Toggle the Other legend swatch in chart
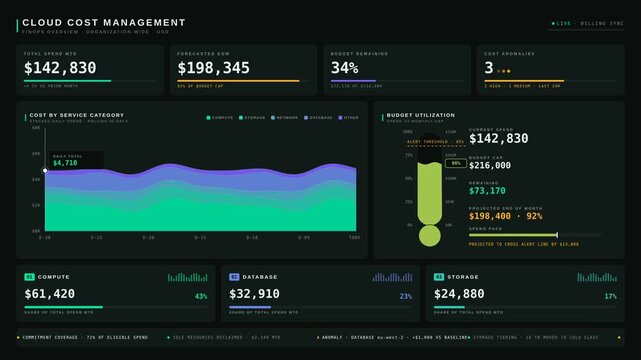641x360 pixels. [x=340, y=118]
